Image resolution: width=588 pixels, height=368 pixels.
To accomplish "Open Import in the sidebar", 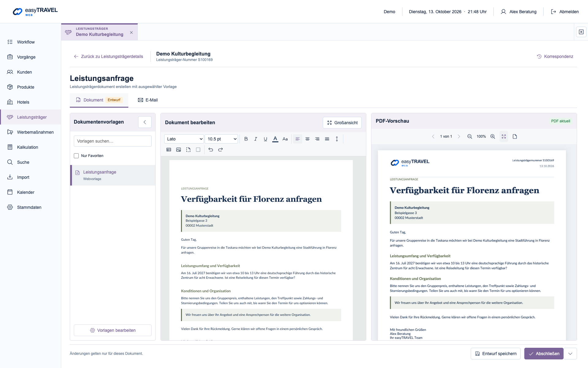I will pos(31,177).
